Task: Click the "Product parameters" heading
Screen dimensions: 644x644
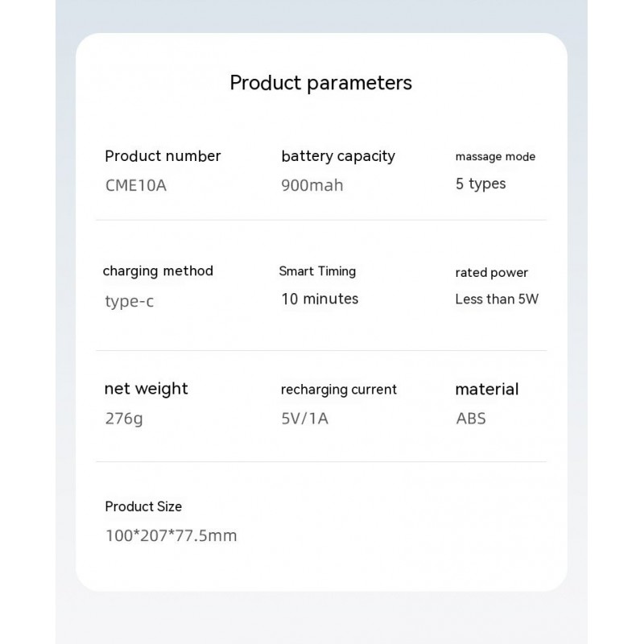Action: (x=320, y=83)
